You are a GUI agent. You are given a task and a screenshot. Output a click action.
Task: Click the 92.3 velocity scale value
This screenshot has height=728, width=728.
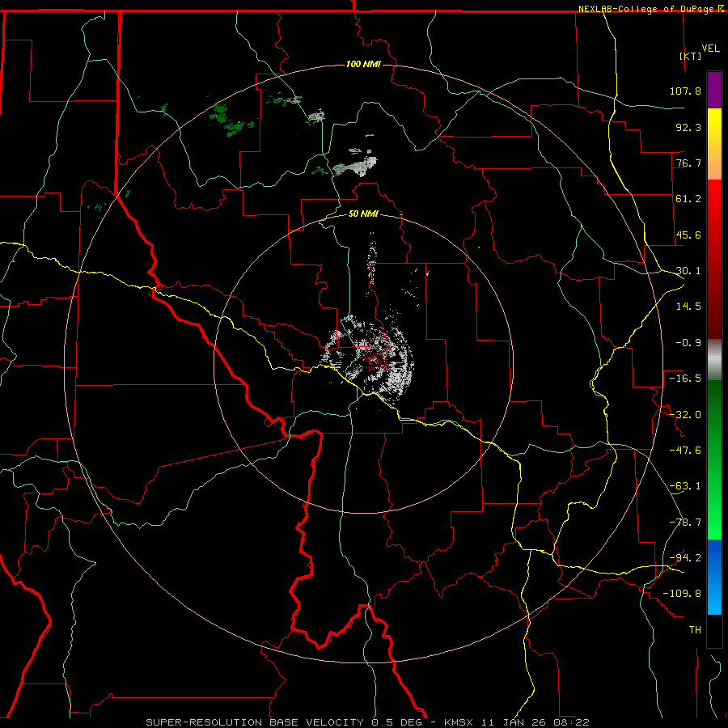click(688, 127)
